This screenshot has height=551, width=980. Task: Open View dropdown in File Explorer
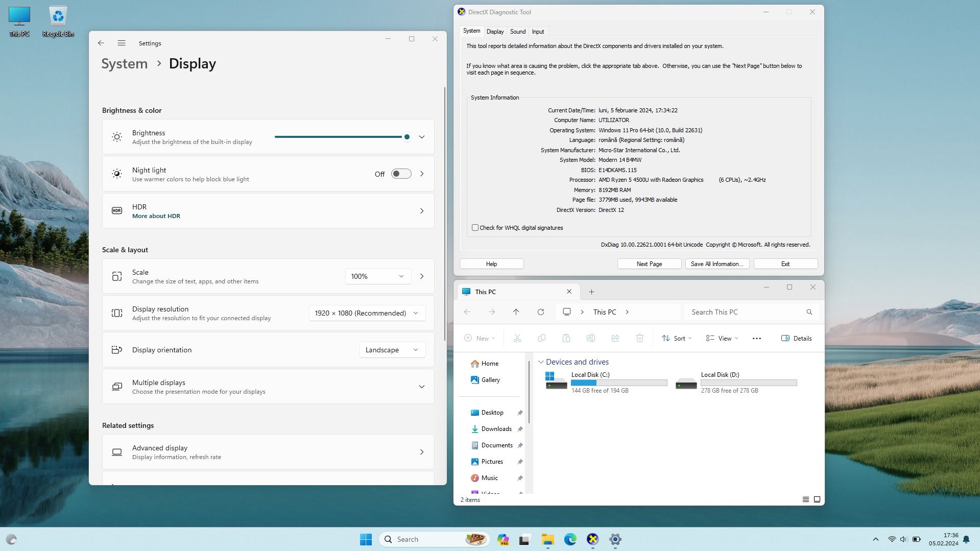(722, 338)
